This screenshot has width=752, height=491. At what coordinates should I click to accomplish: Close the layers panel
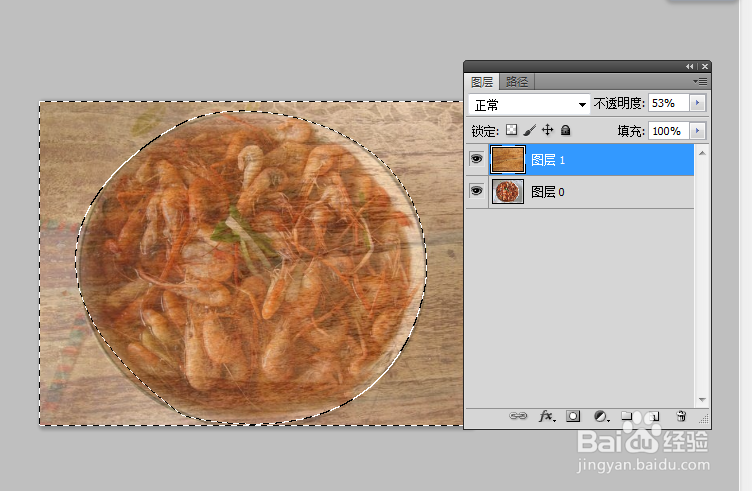tap(705, 66)
